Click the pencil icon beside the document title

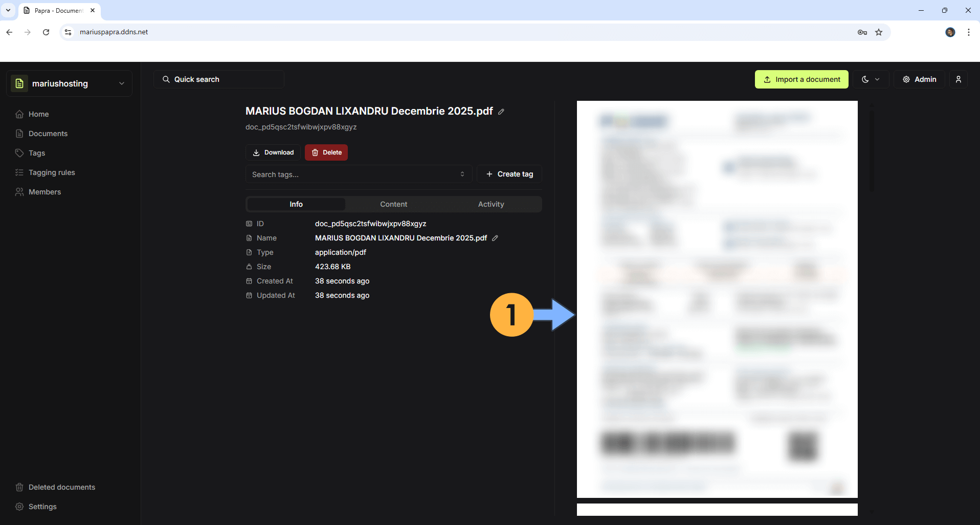point(501,112)
